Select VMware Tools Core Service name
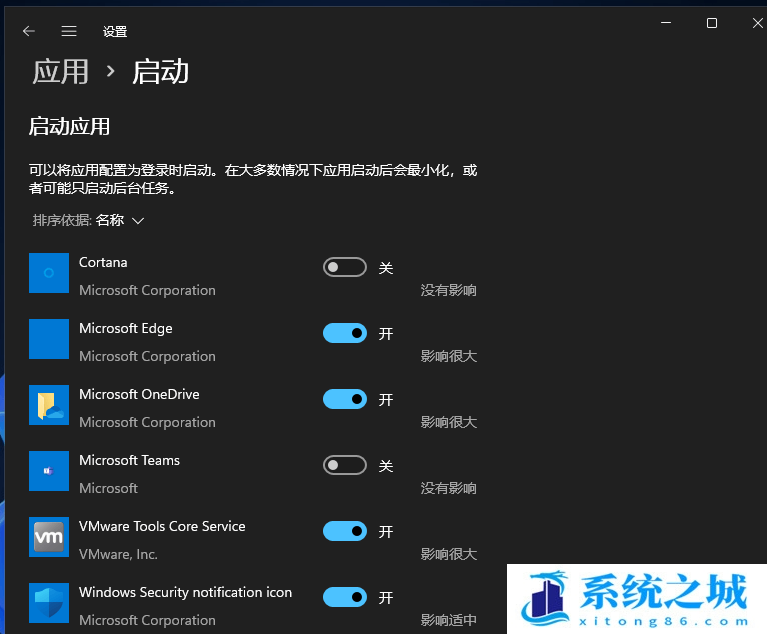This screenshot has width=767, height=634. (x=162, y=526)
